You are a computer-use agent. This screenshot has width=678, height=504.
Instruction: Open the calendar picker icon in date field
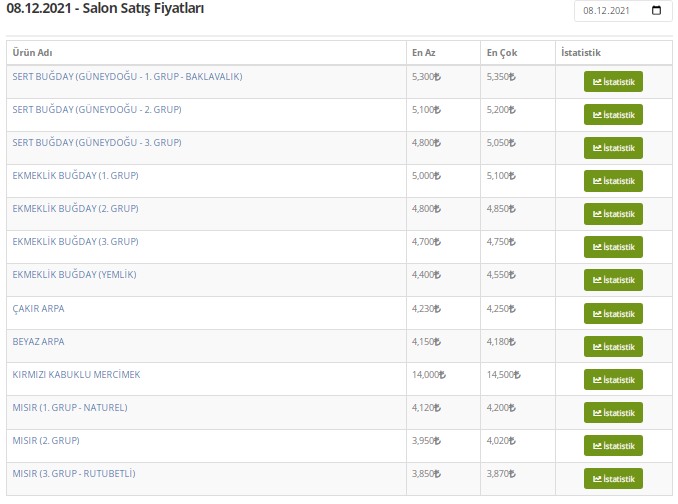(x=656, y=11)
